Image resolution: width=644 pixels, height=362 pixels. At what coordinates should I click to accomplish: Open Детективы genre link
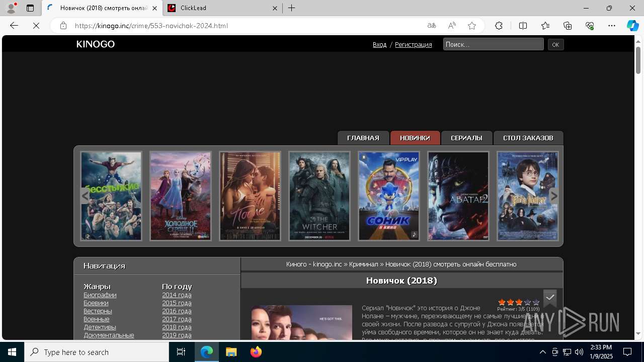100,327
